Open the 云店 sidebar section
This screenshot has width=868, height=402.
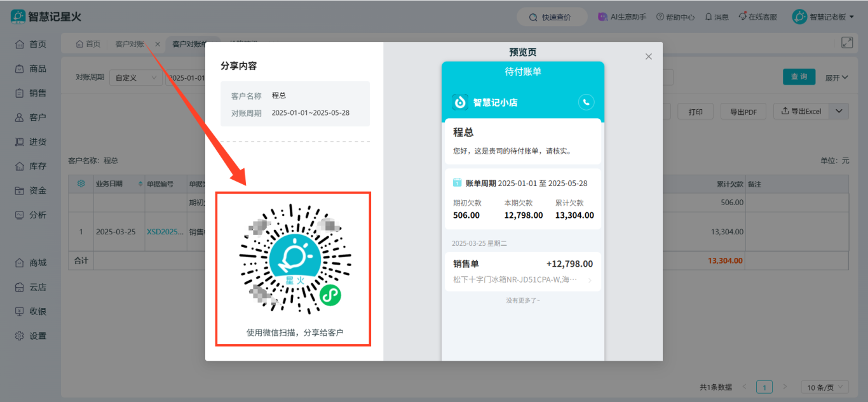click(x=31, y=287)
